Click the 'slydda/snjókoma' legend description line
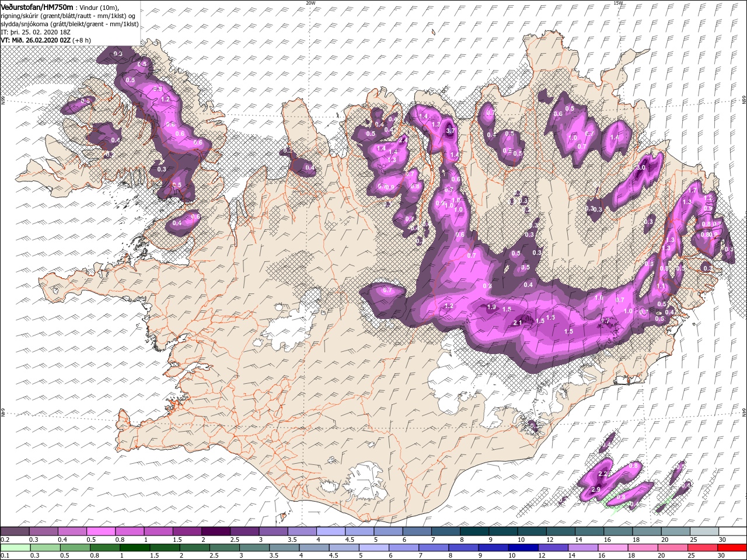The image size is (747, 560). [x=69, y=24]
